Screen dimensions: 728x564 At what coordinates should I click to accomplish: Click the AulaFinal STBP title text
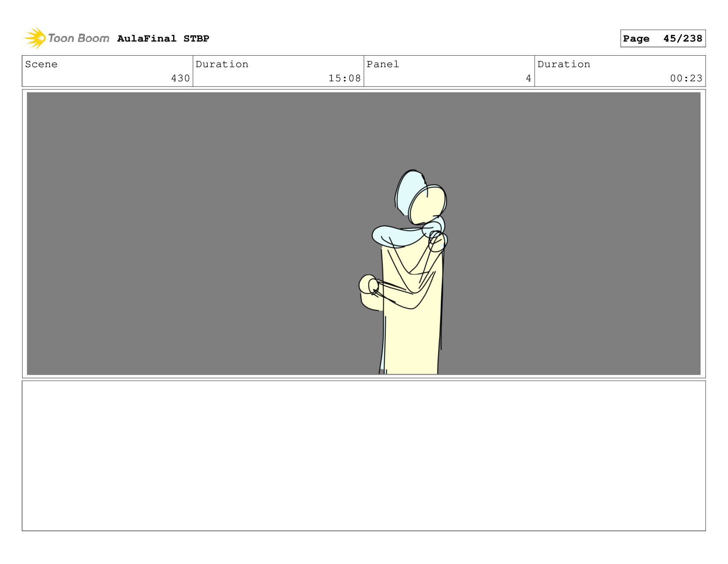pyautogui.click(x=163, y=38)
